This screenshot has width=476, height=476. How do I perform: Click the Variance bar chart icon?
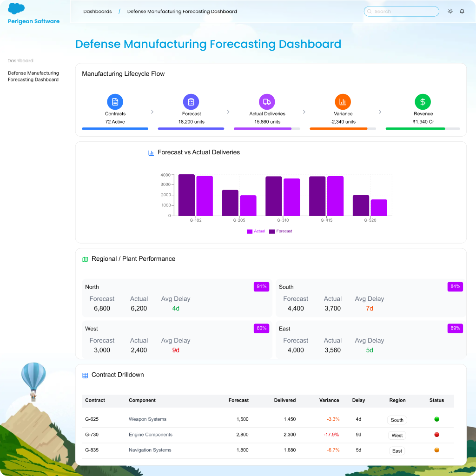[343, 102]
